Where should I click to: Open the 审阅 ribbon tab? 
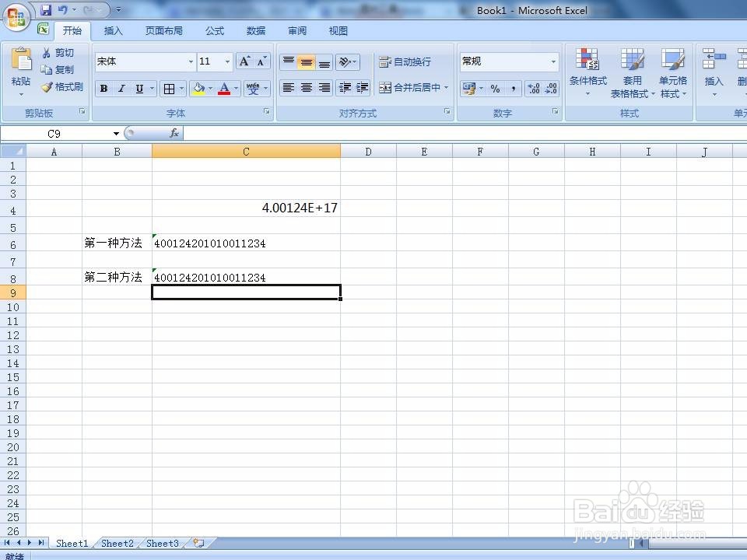tap(297, 31)
